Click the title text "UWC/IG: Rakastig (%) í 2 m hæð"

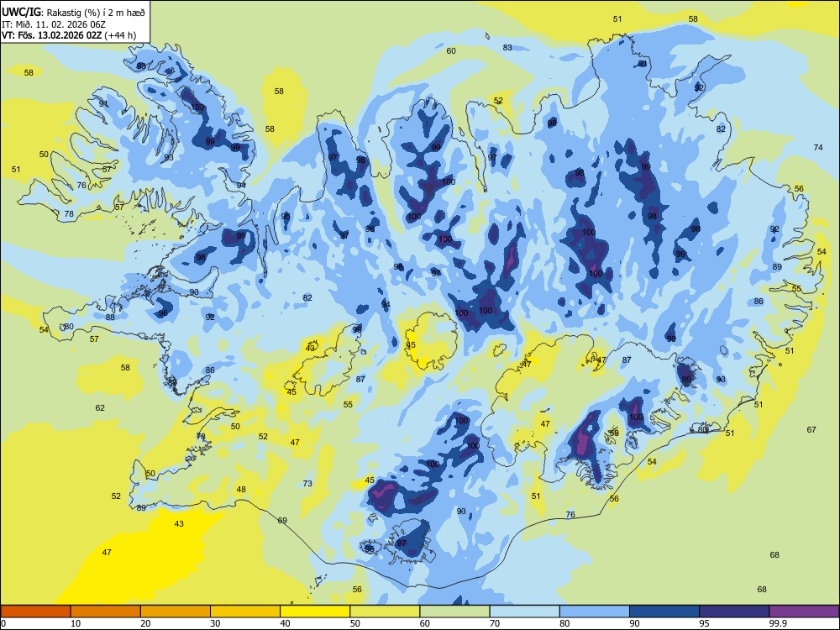(x=73, y=12)
